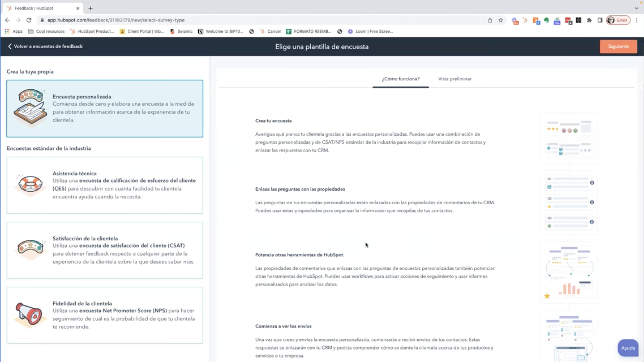644x362 pixels.
Task: Click the back navigation arrow in browser
Action: click(7, 20)
